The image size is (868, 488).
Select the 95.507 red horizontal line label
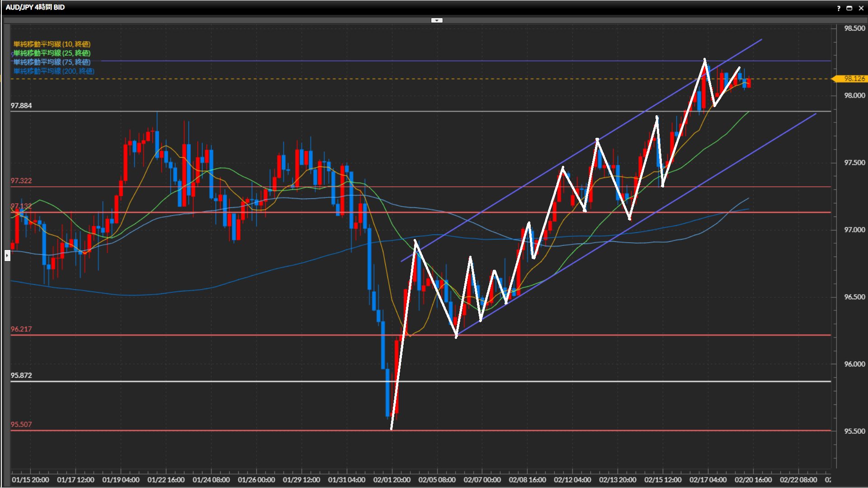[x=21, y=424]
